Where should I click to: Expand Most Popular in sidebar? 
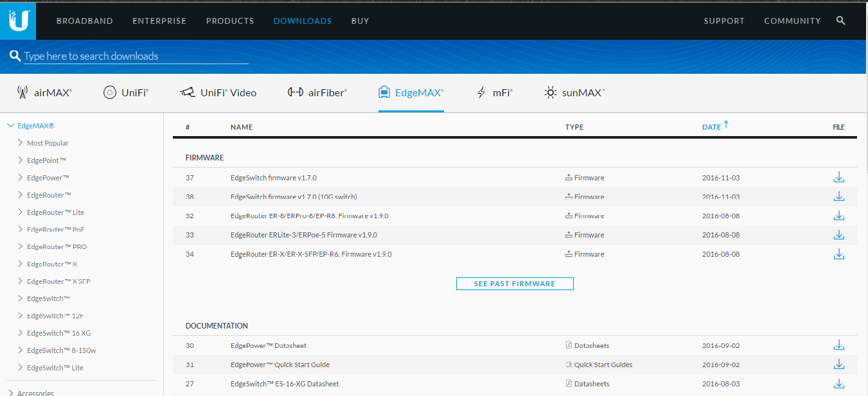tap(21, 143)
